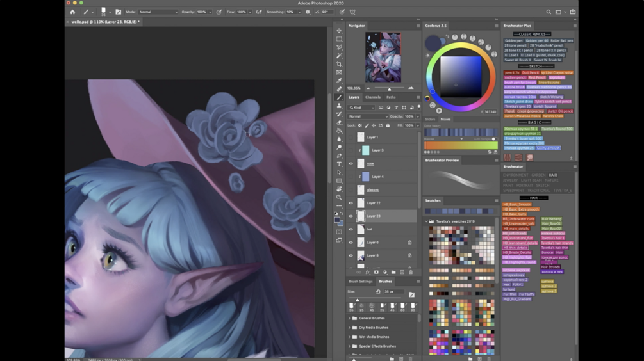The height and width of the screenshot is (361, 644).
Task: Select the Pen tool
Action: tap(339, 156)
